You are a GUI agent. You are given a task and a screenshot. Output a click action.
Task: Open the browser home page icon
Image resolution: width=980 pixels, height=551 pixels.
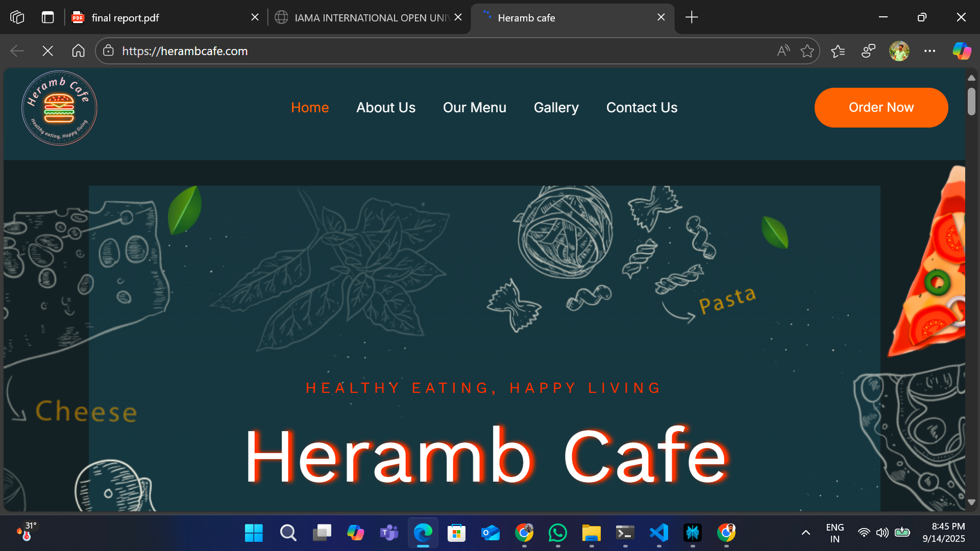point(78,51)
